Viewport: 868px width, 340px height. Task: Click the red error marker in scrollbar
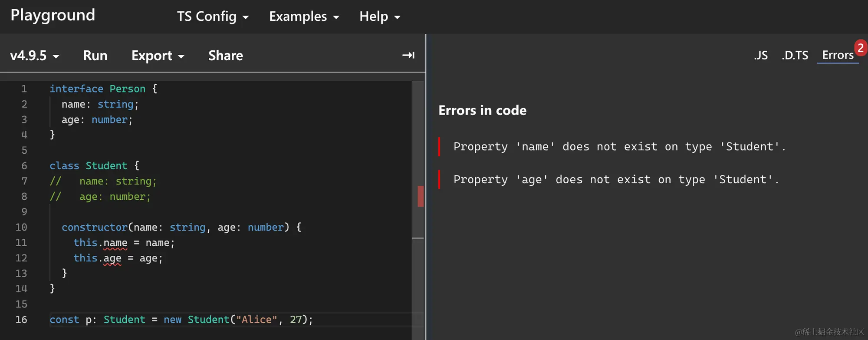pos(420,196)
